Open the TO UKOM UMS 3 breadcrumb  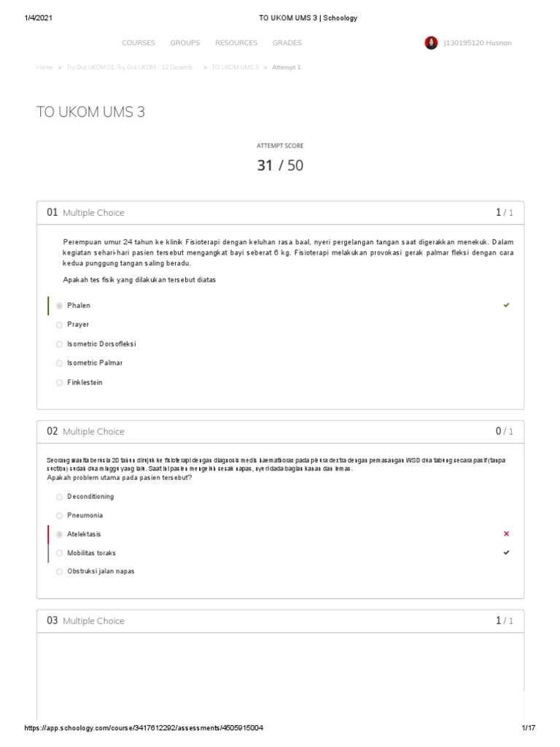(235, 67)
